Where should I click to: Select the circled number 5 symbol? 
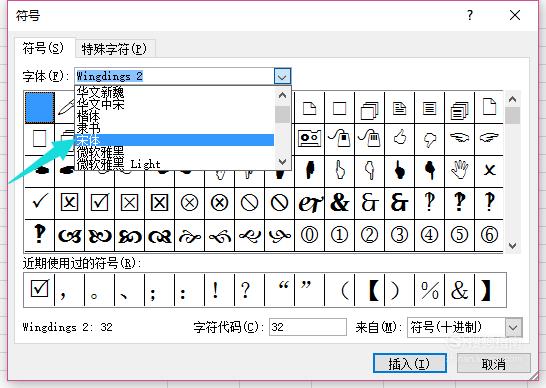point(459,235)
